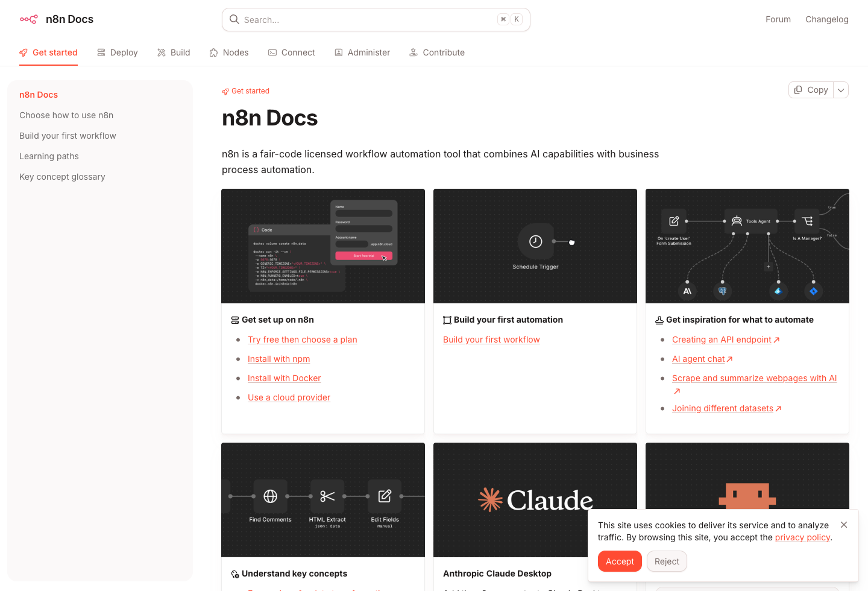Click the tools icon beside Build
This screenshot has height=591, width=868.
[162, 52]
